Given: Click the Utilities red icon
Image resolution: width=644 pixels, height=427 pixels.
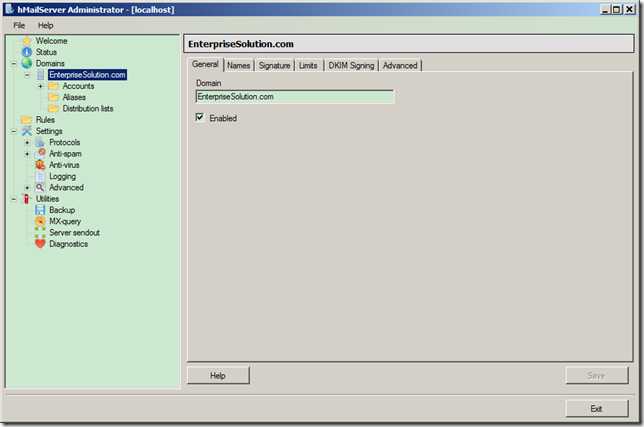Looking at the screenshot, I should coord(26,199).
